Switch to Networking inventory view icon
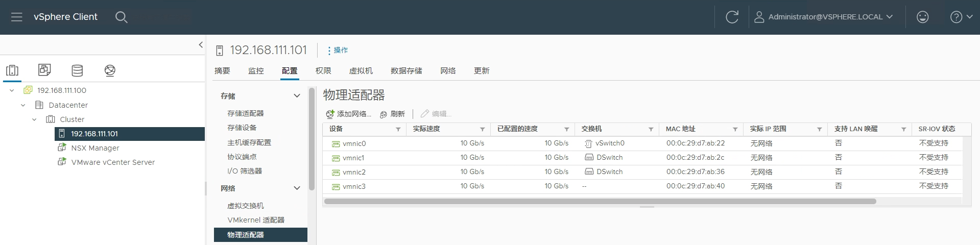The width and height of the screenshot is (980, 245). pyautogui.click(x=110, y=70)
